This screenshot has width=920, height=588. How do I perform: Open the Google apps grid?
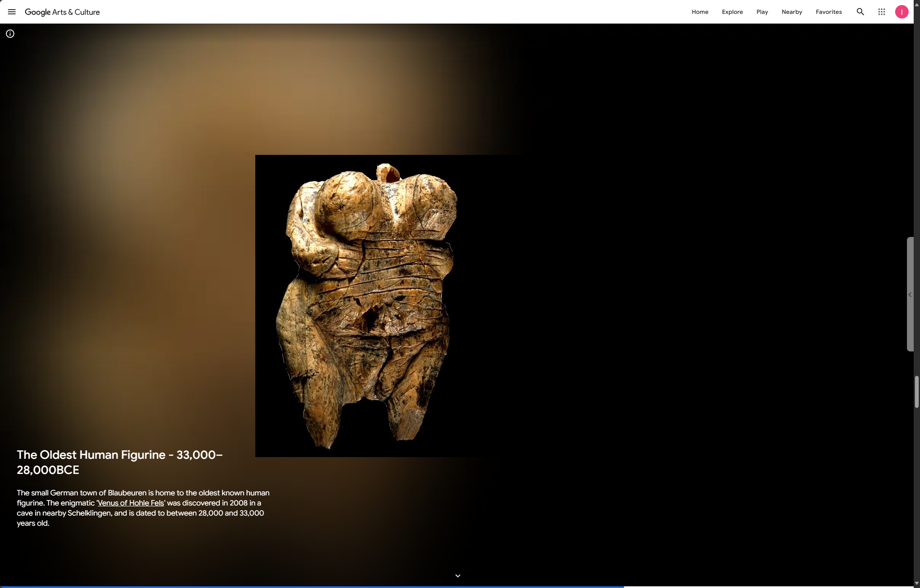[x=881, y=12]
